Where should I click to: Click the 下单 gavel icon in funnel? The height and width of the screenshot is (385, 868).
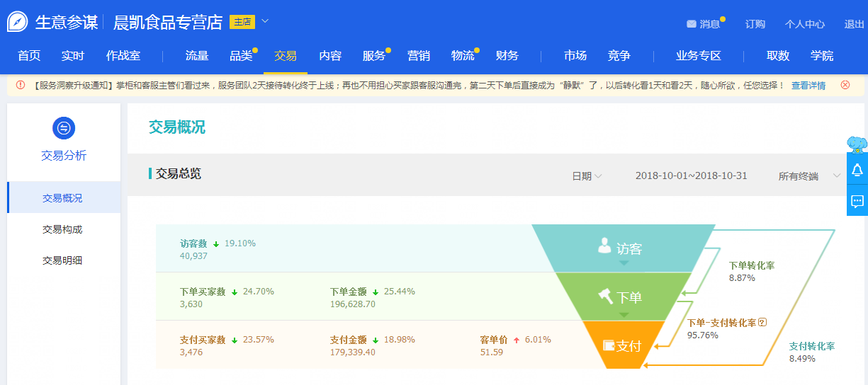tap(606, 296)
